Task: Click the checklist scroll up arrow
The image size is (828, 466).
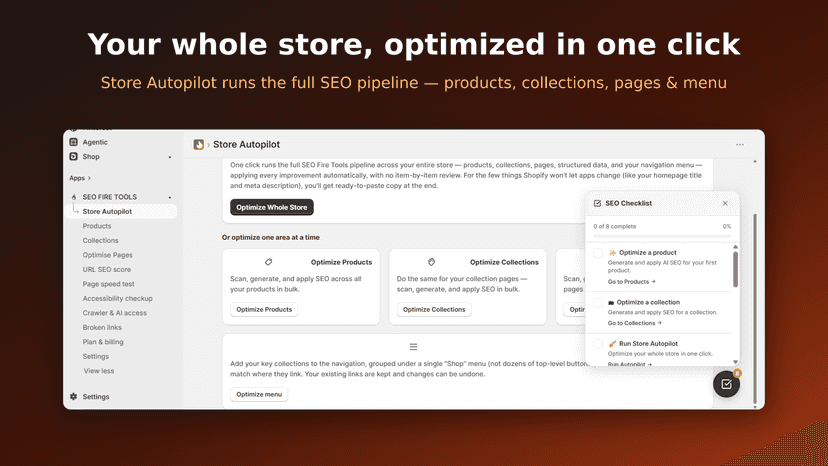Action: pyautogui.click(x=736, y=247)
